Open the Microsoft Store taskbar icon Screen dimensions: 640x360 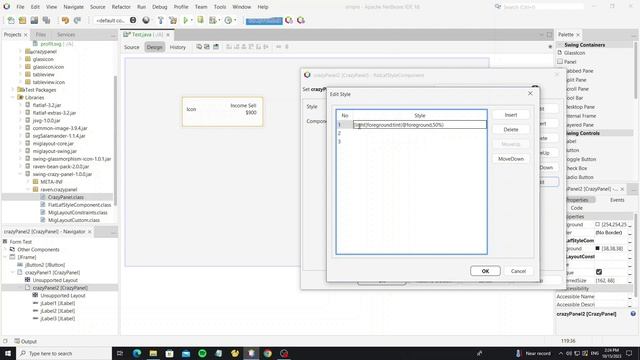click(x=169, y=353)
